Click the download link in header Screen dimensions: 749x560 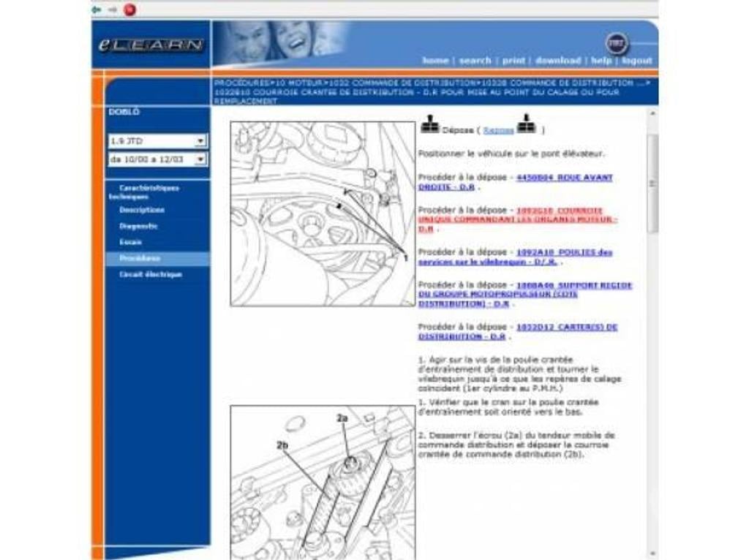point(557,61)
